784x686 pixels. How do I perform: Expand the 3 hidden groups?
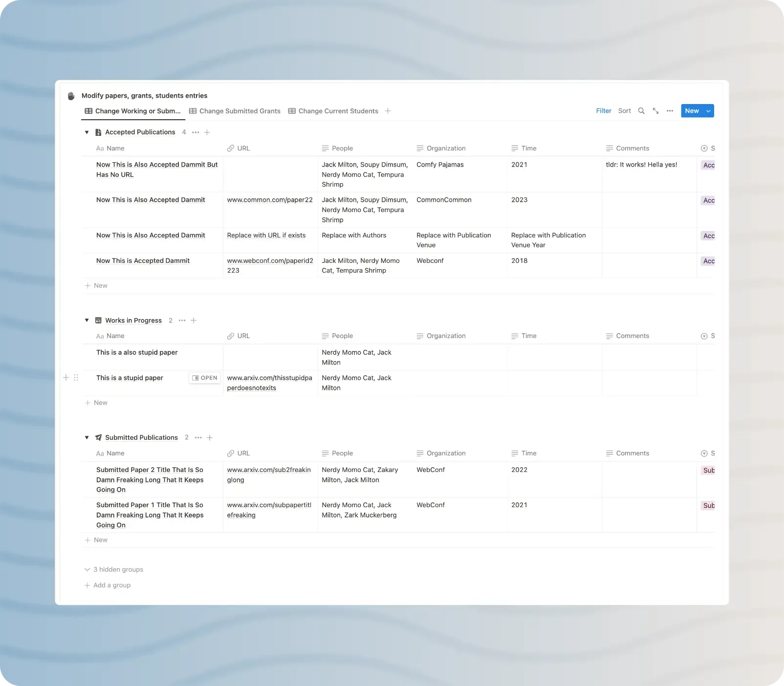[114, 570]
